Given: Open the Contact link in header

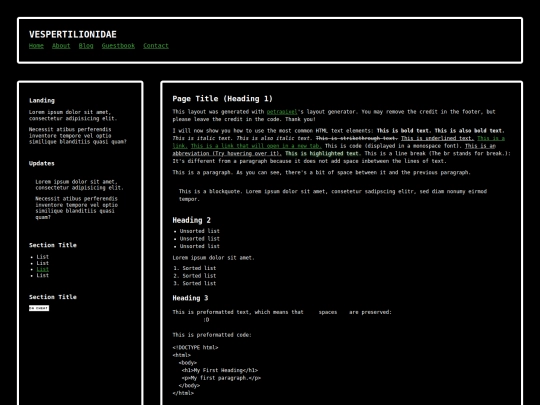Looking at the screenshot, I should tap(156, 46).
